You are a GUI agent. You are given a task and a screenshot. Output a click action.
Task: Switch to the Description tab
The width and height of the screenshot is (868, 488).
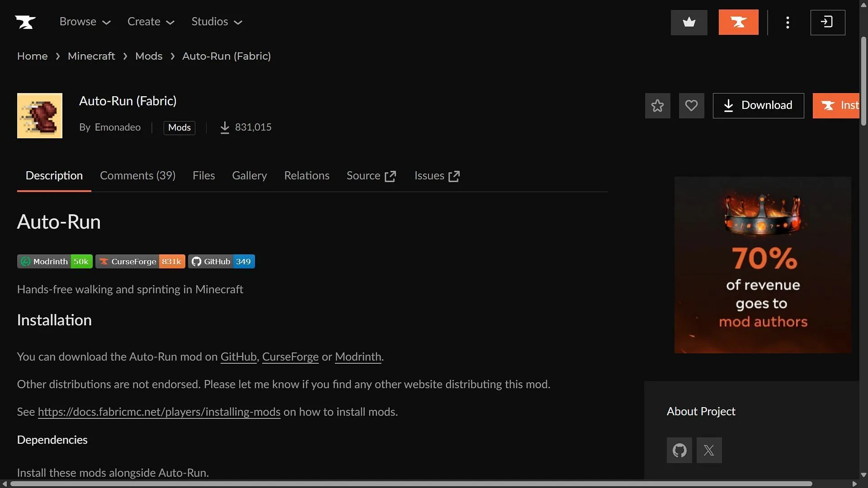pos(54,176)
